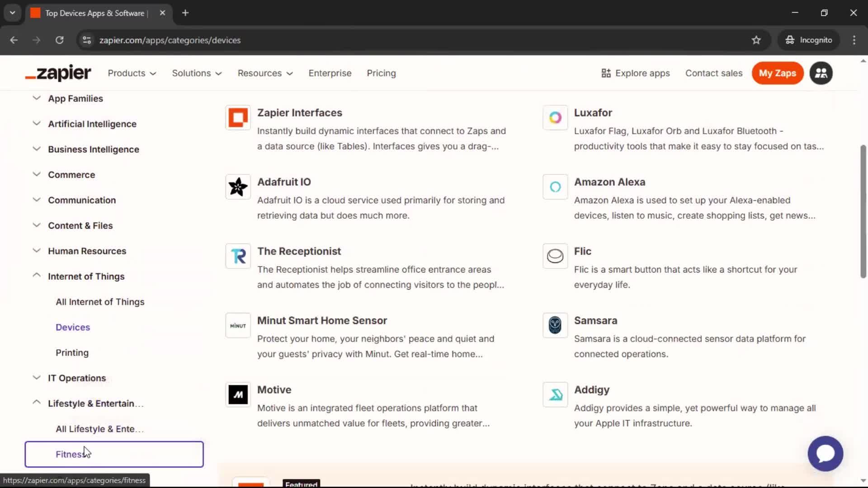This screenshot has width=868, height=488.
Task: Open the Luxafor app icon
Action: [555, 117]
